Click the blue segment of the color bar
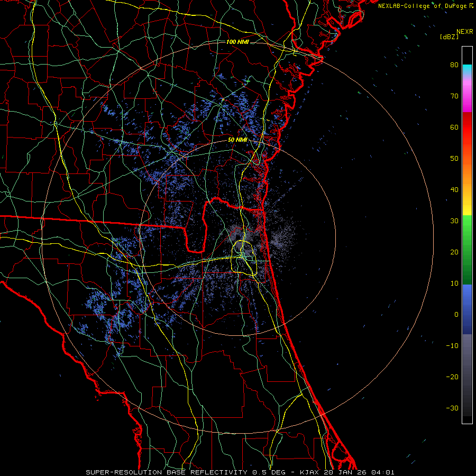This screenshot has width=476, height=476. pos(467,309)
